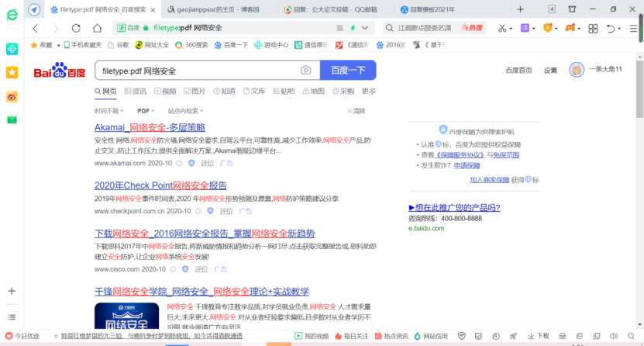Image resolution: width=644 pixels, height=346 pixels.
Task: Click the browser back arrow
Action: [x=36, y=28]
